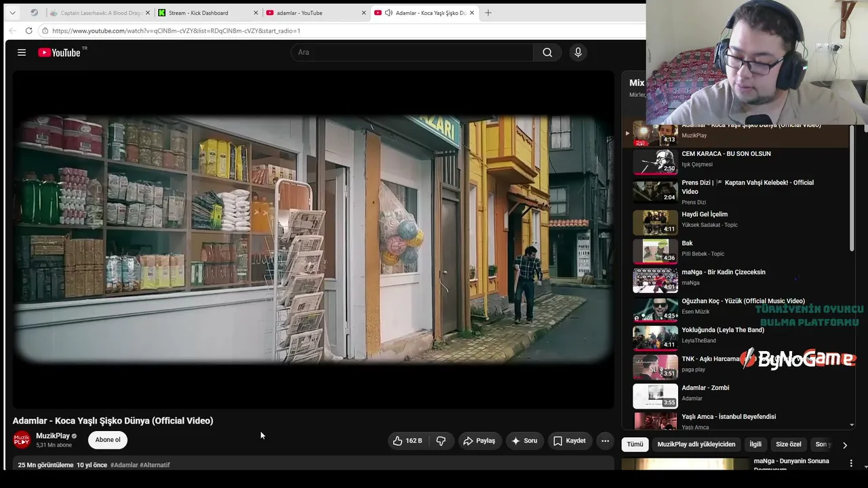This screenshot has width=868, height=488.
Task: Select the 'MuzikPlay adlı yükleyiciden' chip
Action: 696,444
